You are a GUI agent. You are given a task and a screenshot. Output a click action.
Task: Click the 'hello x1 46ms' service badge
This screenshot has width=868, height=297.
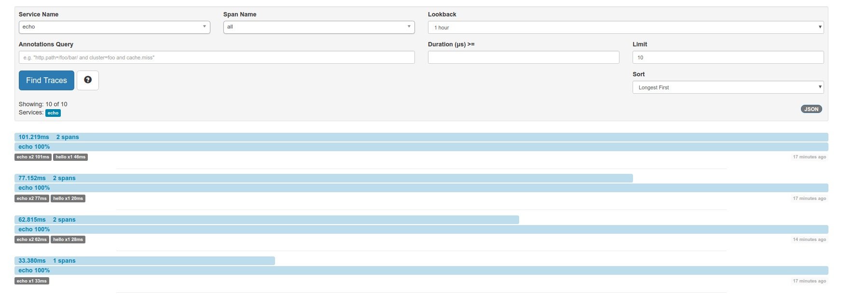[70, 157]
